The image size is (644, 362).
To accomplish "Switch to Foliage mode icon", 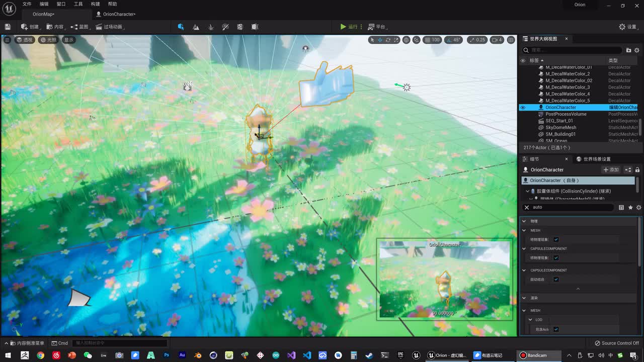I will point(211,27).
